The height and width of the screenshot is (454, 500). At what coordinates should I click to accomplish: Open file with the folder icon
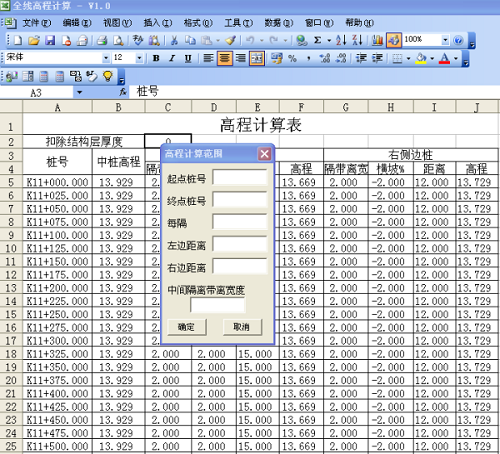pyautogui.click(x=34, y=41)
